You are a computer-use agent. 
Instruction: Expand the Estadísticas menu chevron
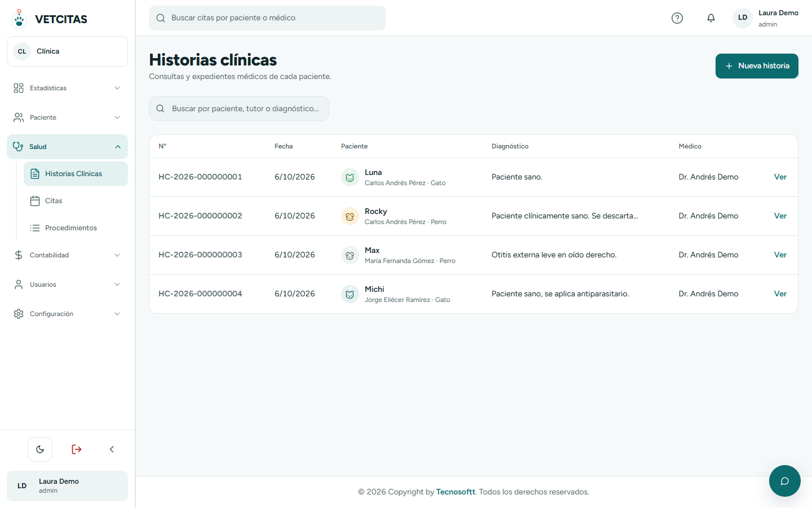117,88
